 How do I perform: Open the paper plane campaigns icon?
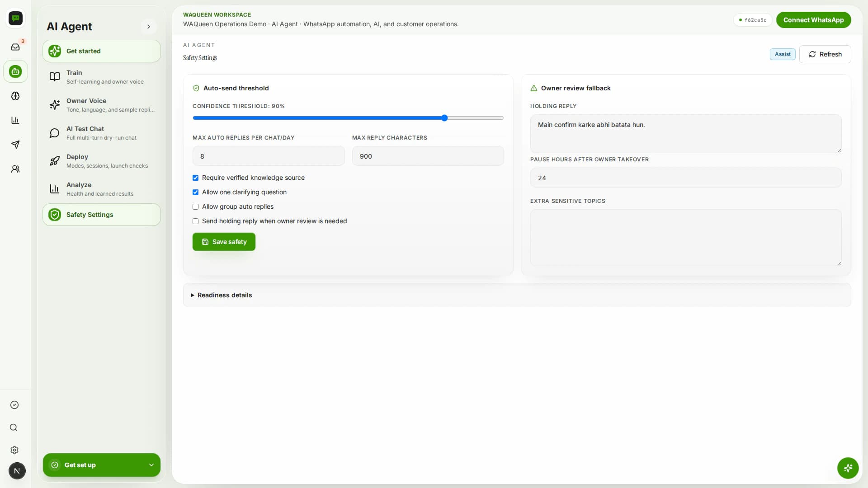tap(15, 145)
